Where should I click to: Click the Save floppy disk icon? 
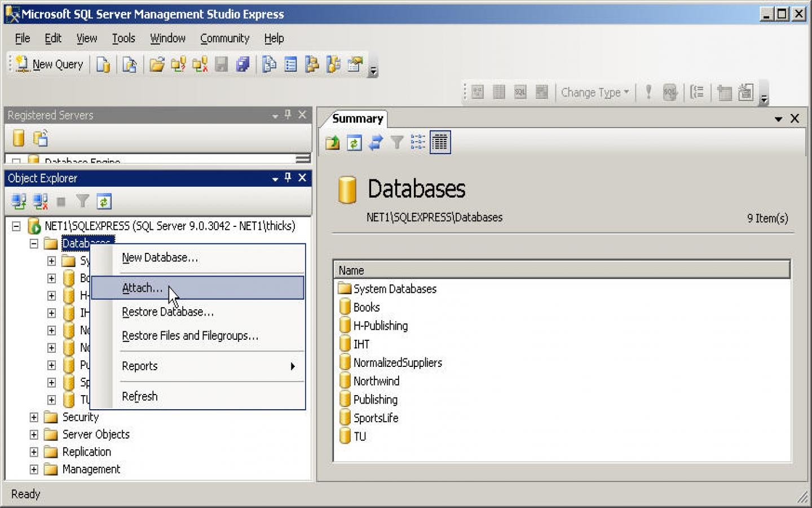(221, 64)
